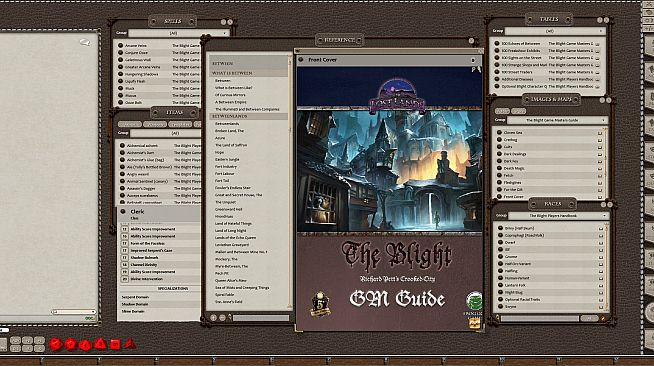
Task: Pick the red d12 die
Action: point(70,344)
